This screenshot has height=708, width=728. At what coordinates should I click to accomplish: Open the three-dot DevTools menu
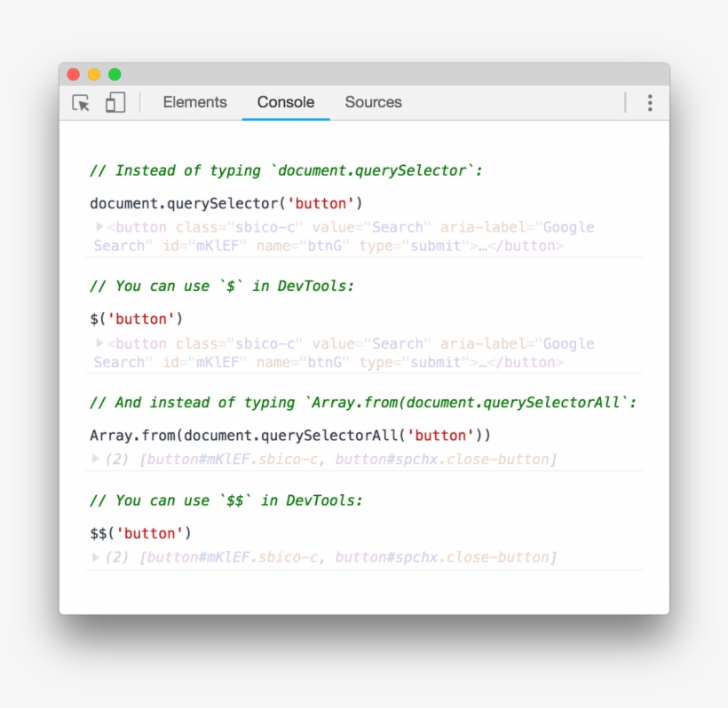coord(650,103)
